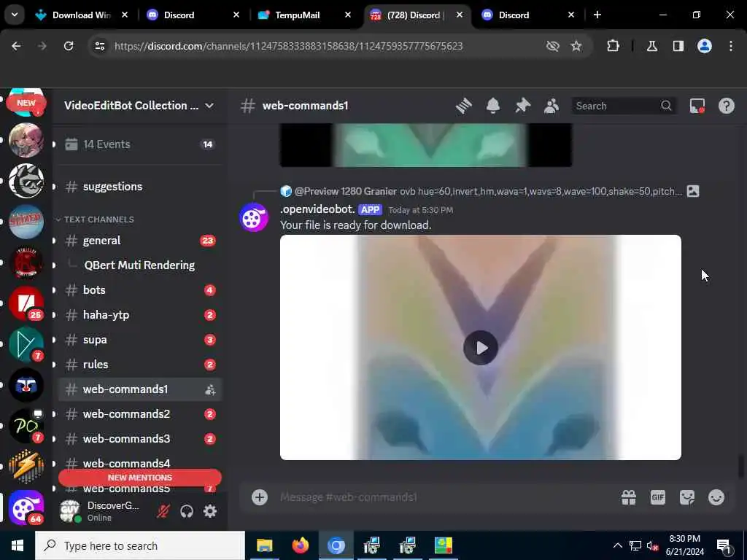
Task: Open the Threads icon in channel header
Action: point(463,106)
